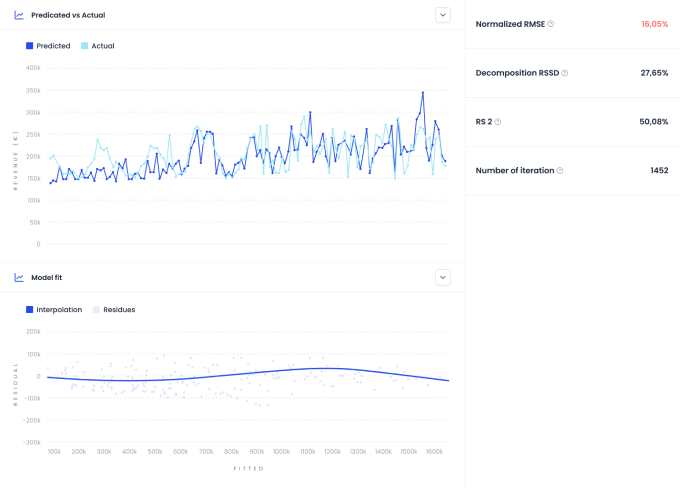This screenshot has height=488, width=680.
Task: Click the RESIDUAL axis title
Action: 16,385
